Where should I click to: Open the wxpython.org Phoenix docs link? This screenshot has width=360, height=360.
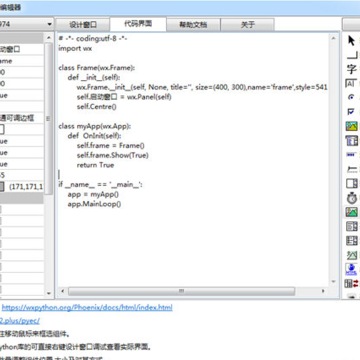(87, 307)
